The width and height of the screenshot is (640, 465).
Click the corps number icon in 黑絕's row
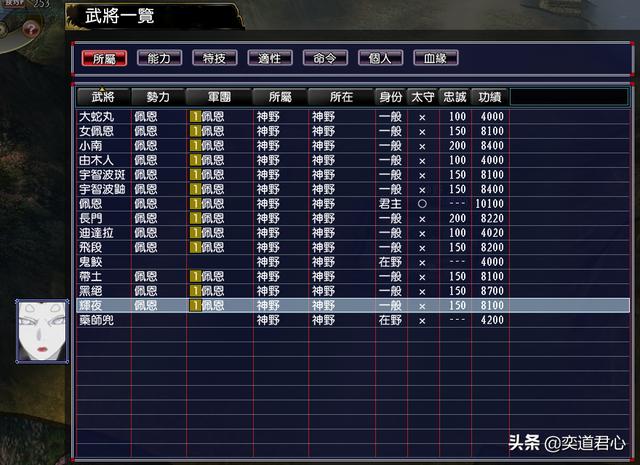coord(195,291)
